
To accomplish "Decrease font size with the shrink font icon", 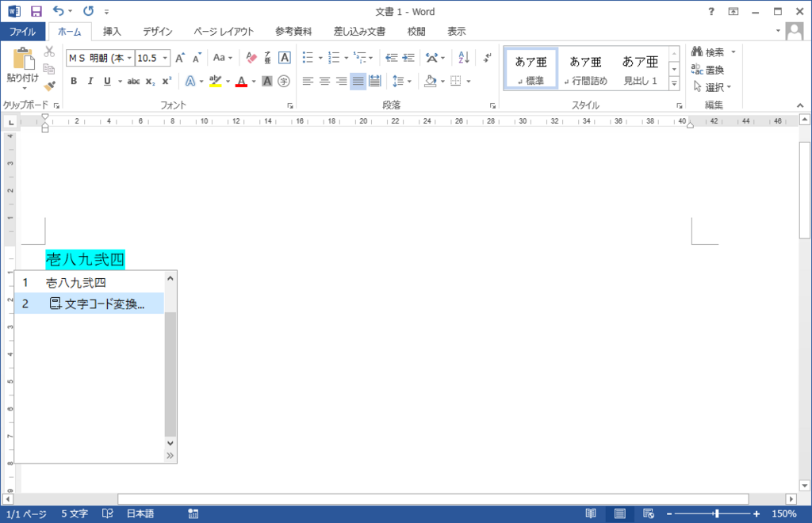I will point(197,58).
